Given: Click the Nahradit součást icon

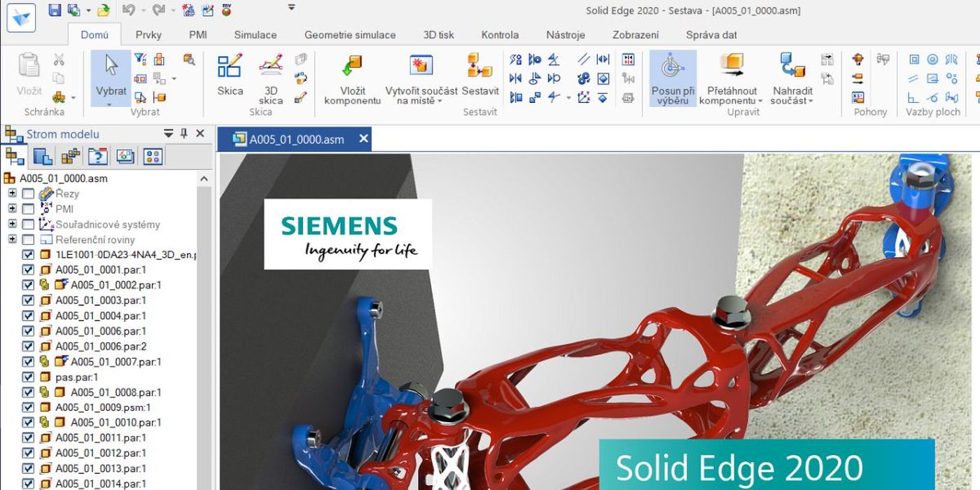Looking at the screenshot, I should (x=792, y=66).
